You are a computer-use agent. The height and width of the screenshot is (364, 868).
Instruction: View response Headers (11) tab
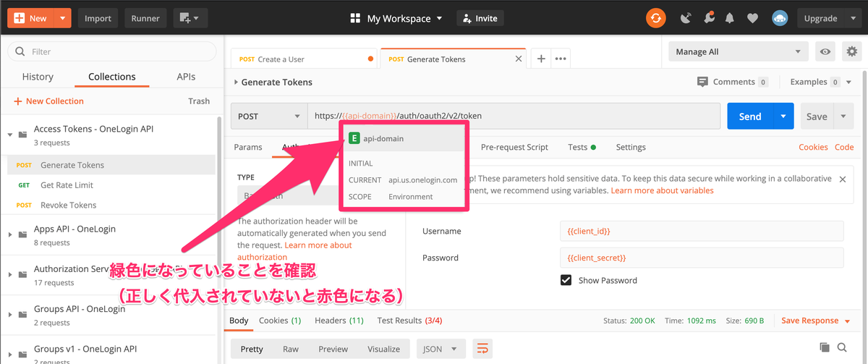[339, 321]
